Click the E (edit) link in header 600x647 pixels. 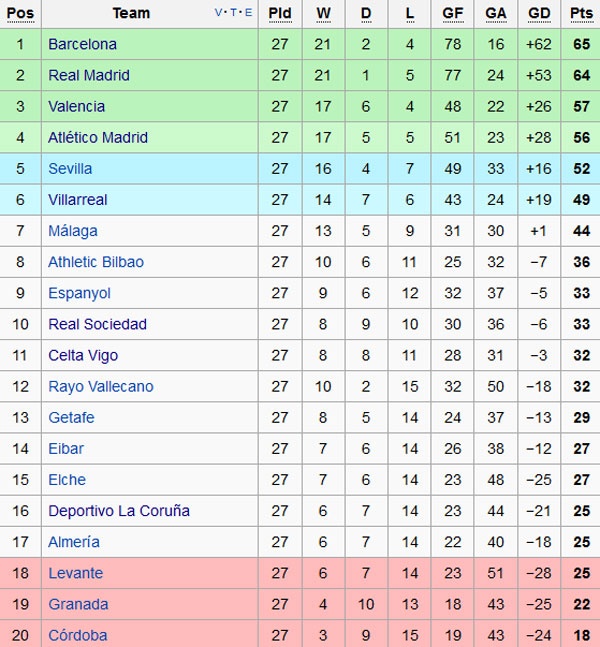coord(247,13)
